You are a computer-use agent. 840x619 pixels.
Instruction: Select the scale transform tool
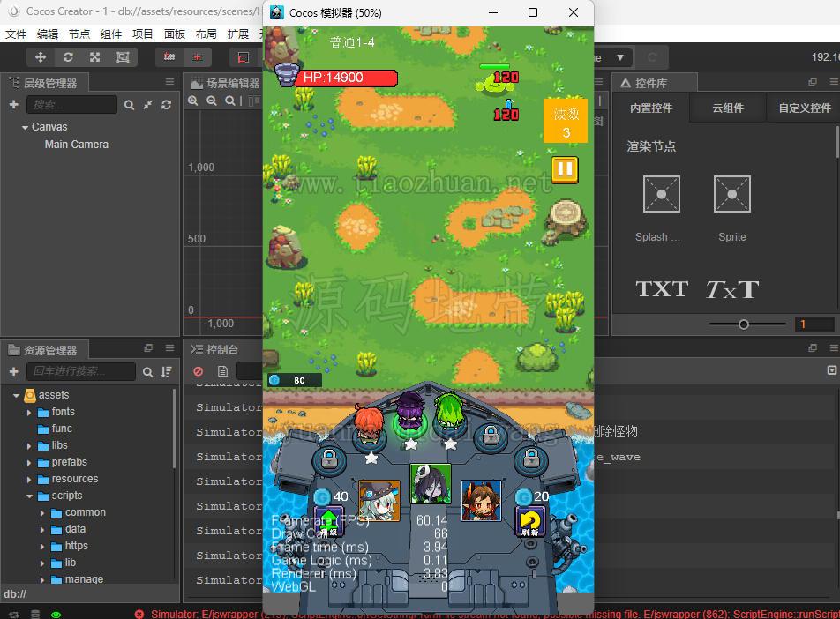(x=95, y=57)
